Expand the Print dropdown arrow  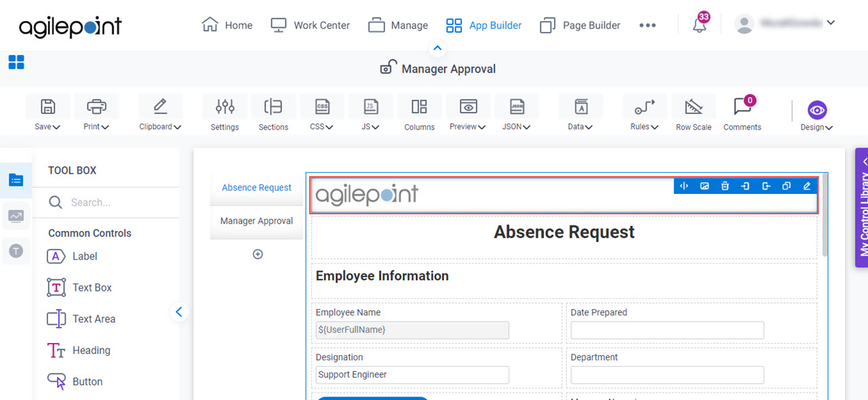click(105, 127)
